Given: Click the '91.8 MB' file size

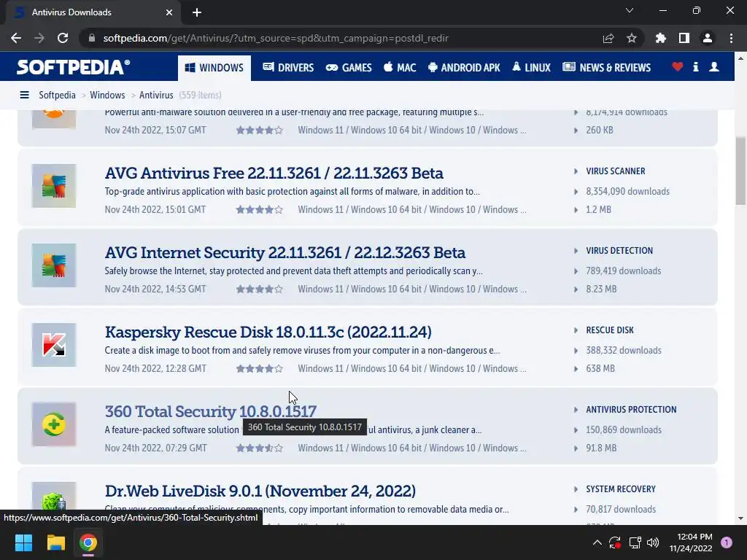Looking at the screenshot, I should tap(601, 448).
